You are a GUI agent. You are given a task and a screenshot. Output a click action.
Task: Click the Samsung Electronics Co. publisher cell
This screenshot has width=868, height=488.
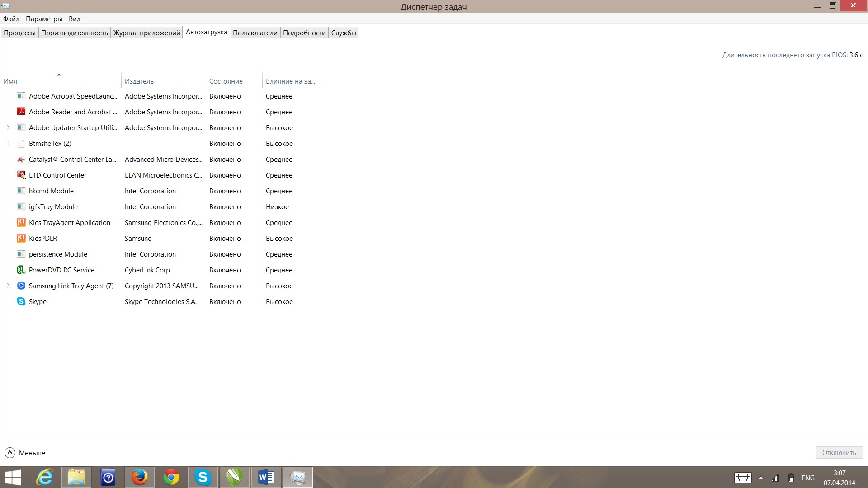(164, 222)
